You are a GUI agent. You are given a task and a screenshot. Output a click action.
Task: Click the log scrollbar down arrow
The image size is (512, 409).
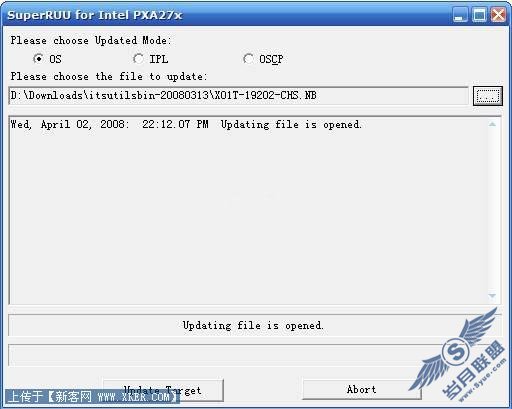pos(492,296)
